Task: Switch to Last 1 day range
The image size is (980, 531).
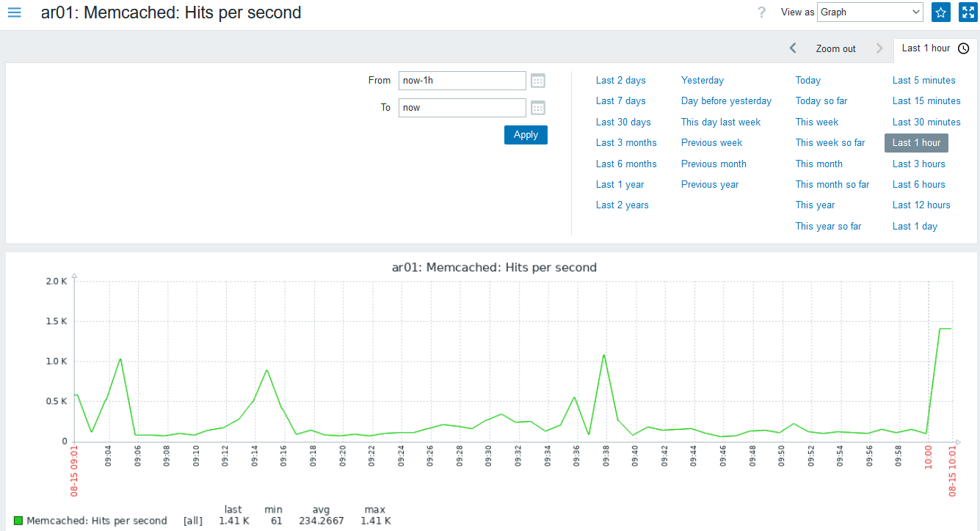Action: 915,227
